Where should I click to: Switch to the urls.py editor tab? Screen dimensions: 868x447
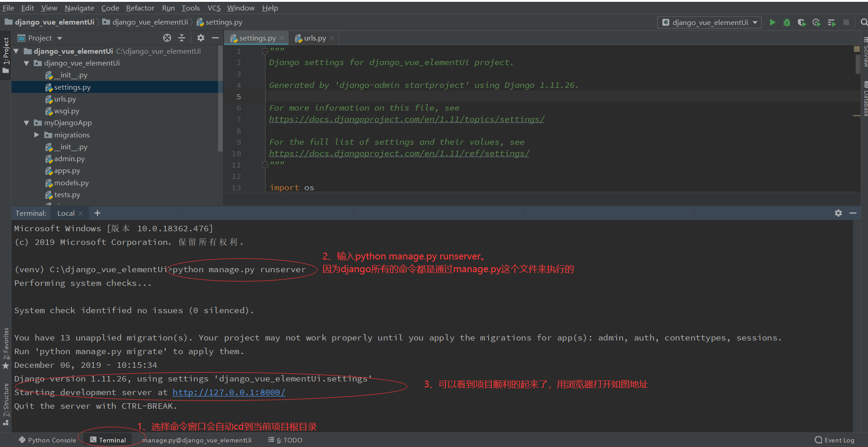315,38
